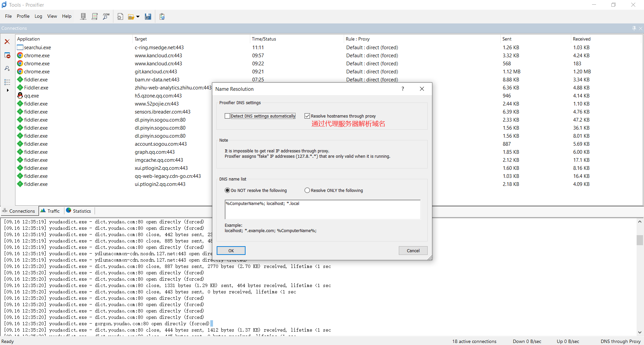Sort by the Rule : Proxy column header

422,39
